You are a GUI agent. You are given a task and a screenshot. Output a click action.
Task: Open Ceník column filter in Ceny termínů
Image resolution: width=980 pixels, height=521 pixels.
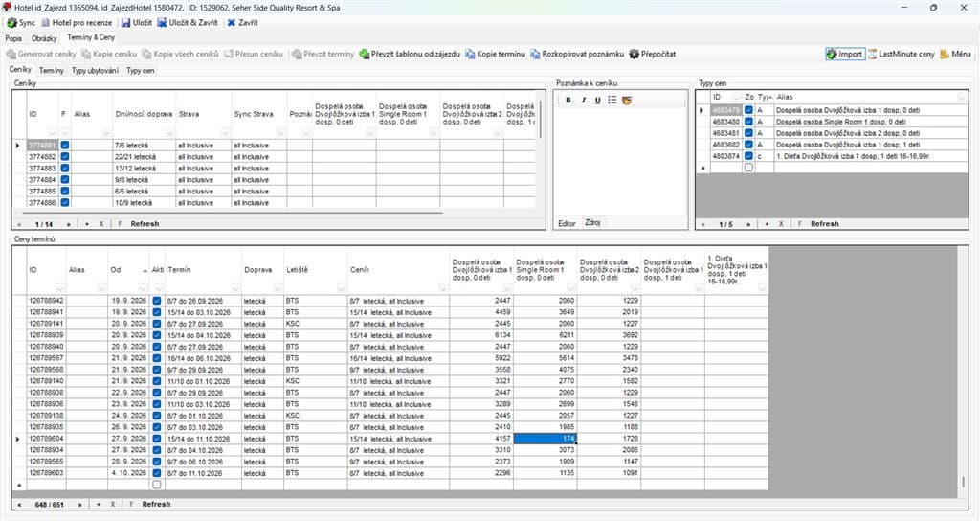click(x=442, y=288)
